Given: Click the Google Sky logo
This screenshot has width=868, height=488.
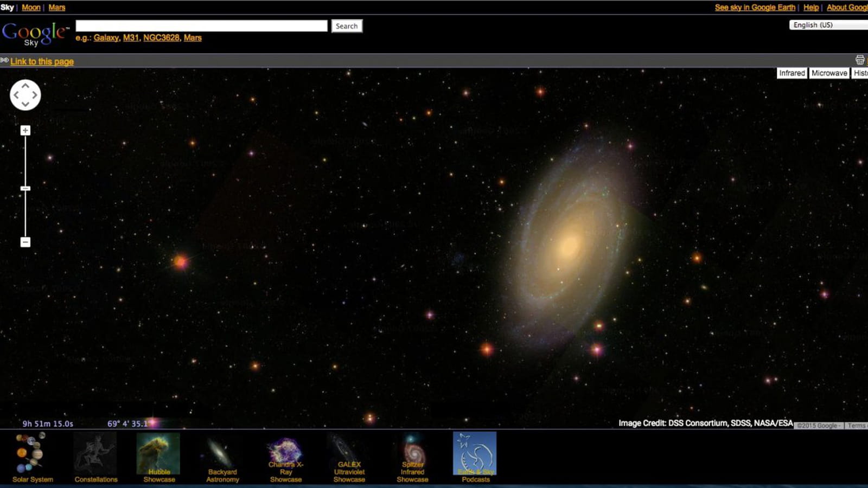Looking at the screenshot, I should pyautogui.click(x=35, y=34).
